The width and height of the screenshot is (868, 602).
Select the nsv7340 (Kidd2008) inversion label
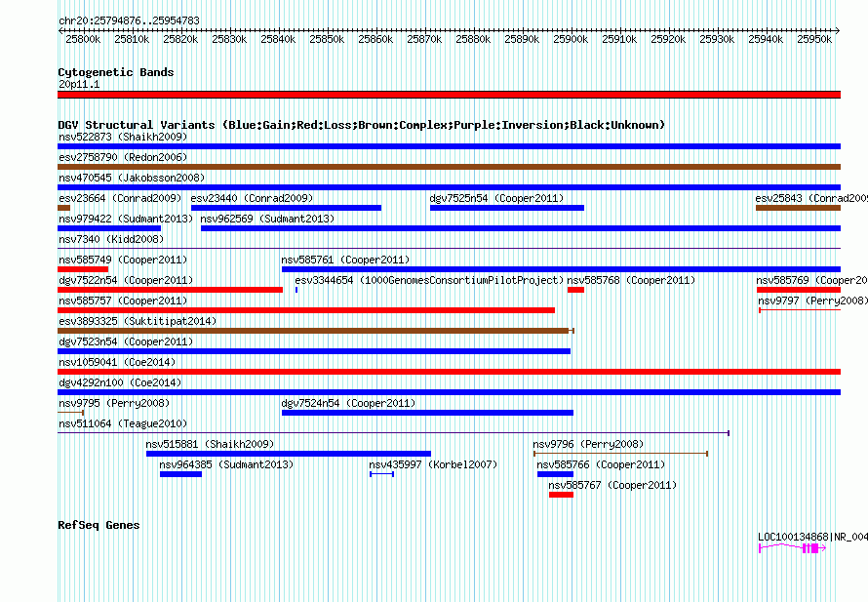[x=111, y=239]
